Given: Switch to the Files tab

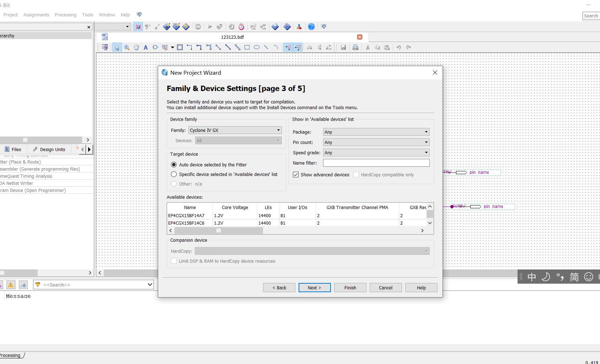Looking at the screenshot, I should tap(13, 149).
